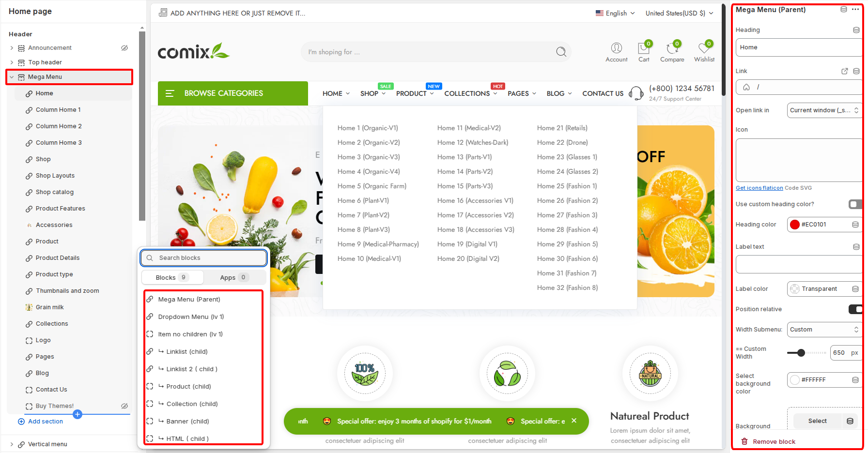This screenshot has width=868, height=453.
Task: Collapse the Mega Menu section
Action: (12, 77)
